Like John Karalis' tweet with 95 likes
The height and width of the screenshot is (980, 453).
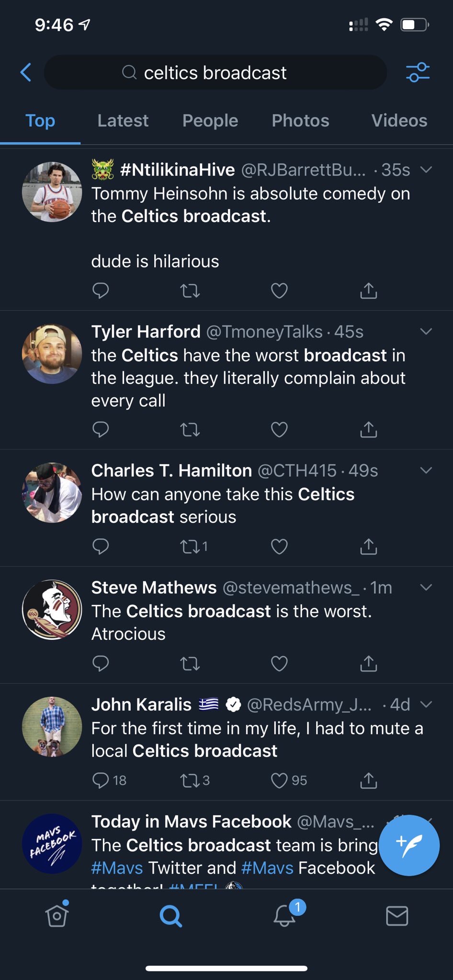click(x=279, y=780)
